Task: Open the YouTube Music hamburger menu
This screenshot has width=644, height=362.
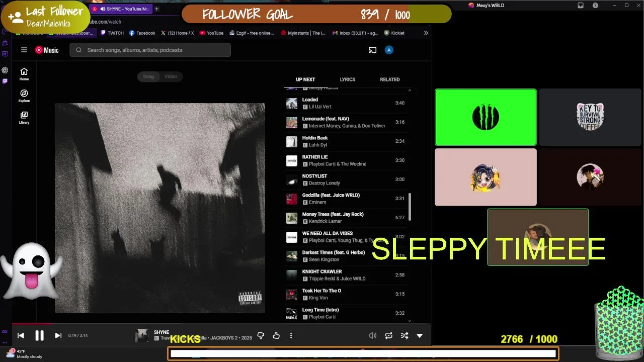Action: (24, 50)
